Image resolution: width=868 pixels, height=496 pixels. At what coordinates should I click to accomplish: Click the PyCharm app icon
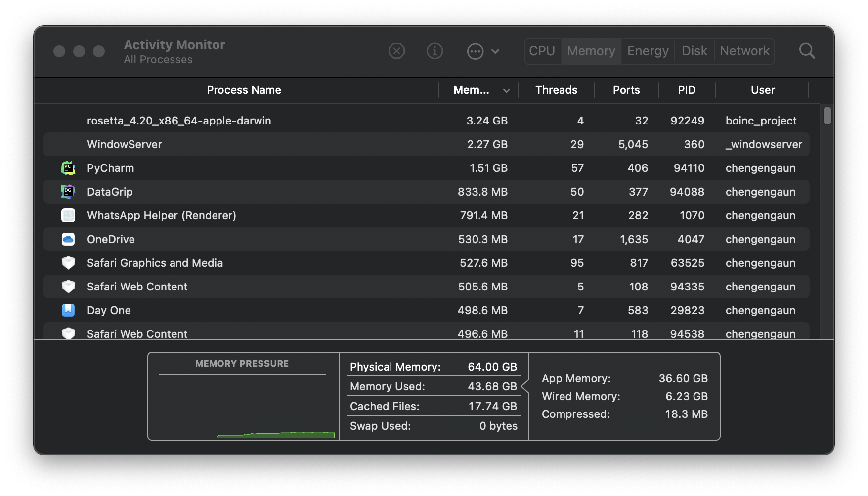point(68,168)
